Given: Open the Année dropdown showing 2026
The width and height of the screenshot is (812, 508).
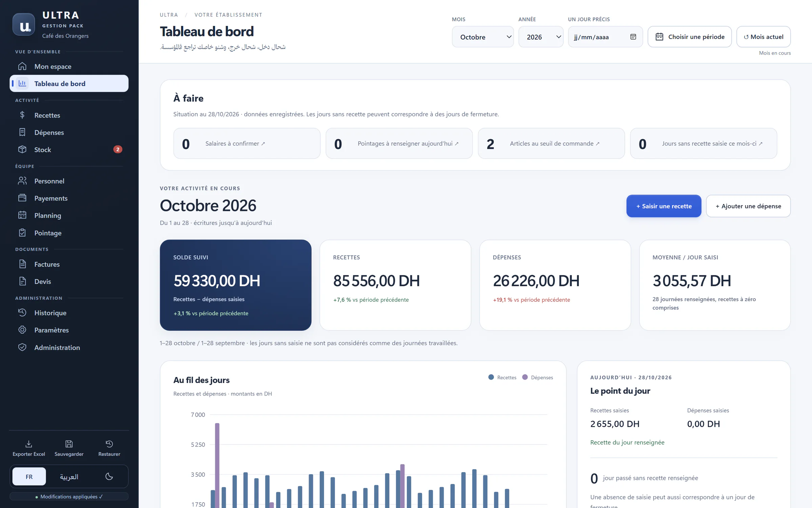Looking at the screenshot, I should click(541, 37).
